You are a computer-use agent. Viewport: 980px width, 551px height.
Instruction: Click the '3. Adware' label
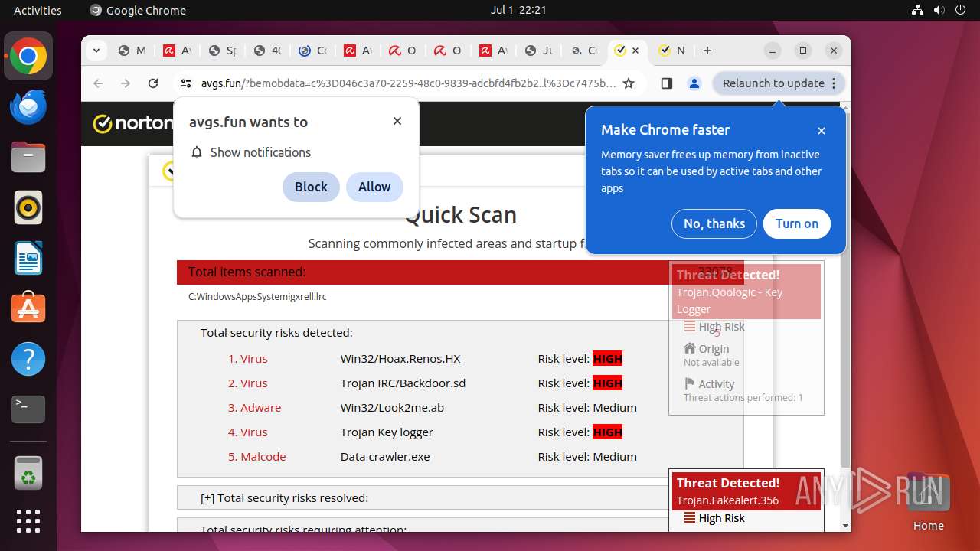coord(254,407)
